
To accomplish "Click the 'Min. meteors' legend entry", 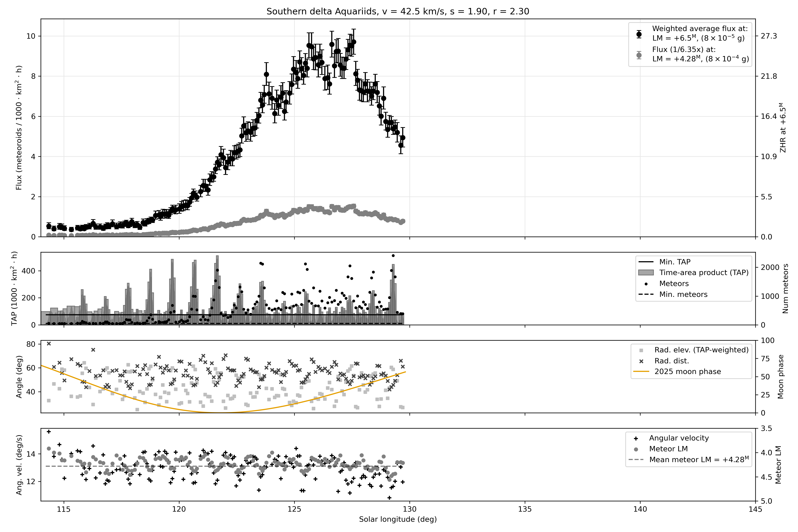I will pyautogui.click(x=683, y=295).
